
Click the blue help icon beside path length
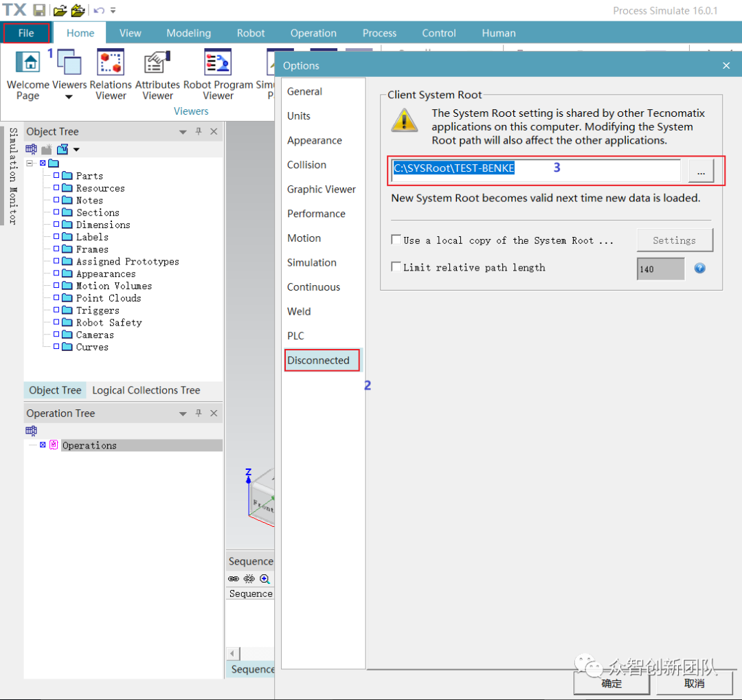pos(700,269)
